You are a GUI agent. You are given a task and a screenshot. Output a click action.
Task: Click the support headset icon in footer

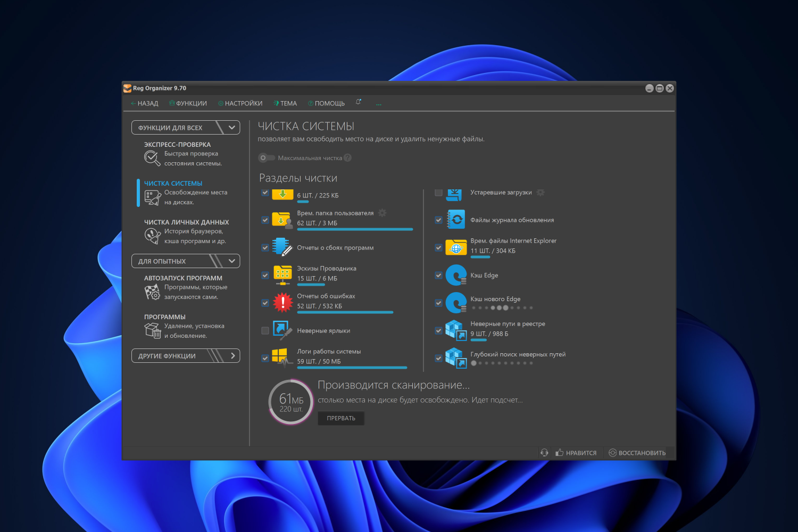(x=544, y=453)
